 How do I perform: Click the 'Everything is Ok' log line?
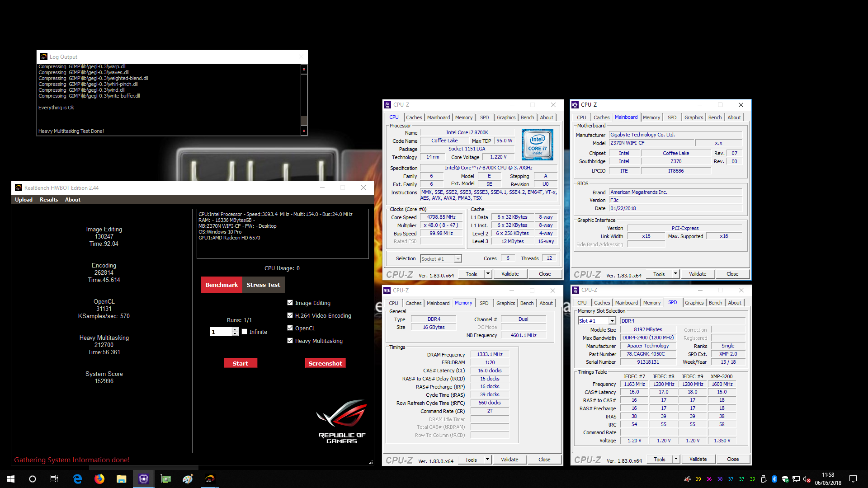click(x=56, y=108)
